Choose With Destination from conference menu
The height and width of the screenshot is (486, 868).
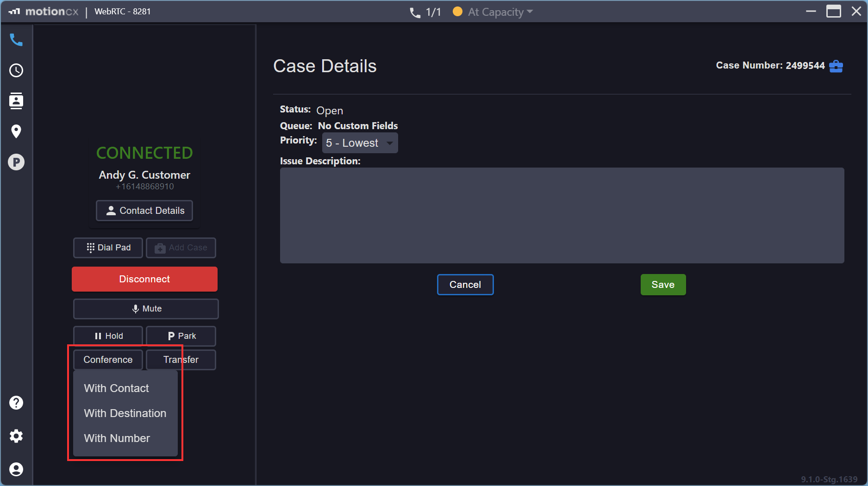pos(125,413)
